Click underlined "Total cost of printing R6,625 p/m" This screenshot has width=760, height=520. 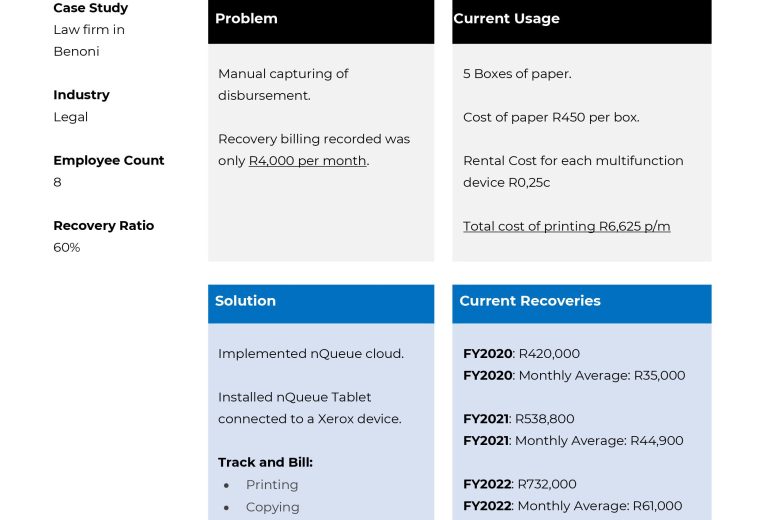click(566, 226)
